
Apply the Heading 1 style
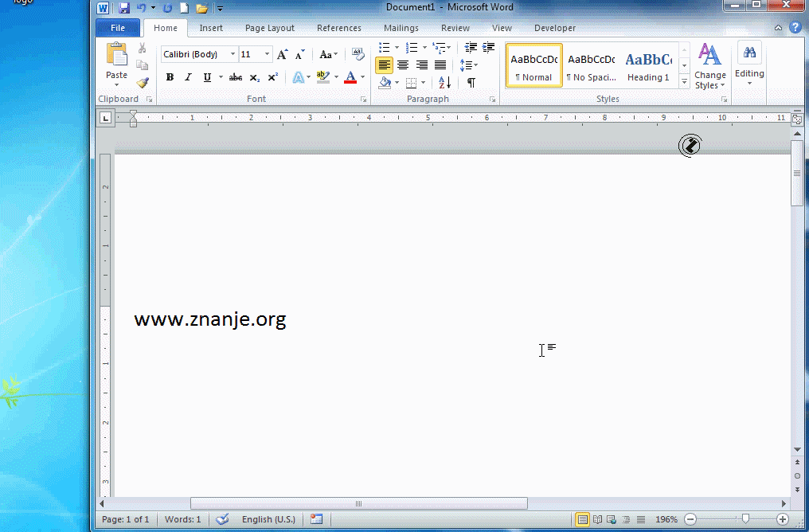pos(648,66)
